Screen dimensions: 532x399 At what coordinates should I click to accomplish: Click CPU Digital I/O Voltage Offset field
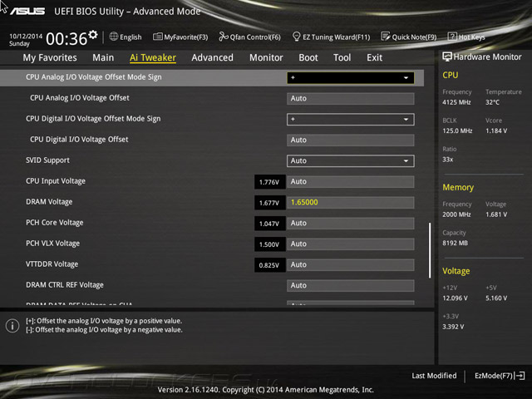[x=351, y=140]
